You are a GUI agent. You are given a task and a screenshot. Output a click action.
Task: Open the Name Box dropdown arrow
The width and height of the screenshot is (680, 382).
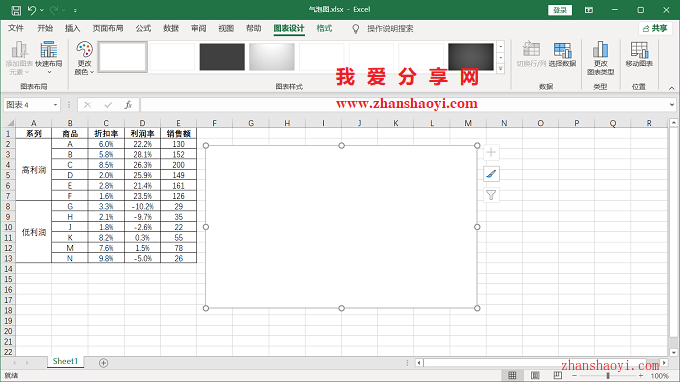[x=56, y=105]
